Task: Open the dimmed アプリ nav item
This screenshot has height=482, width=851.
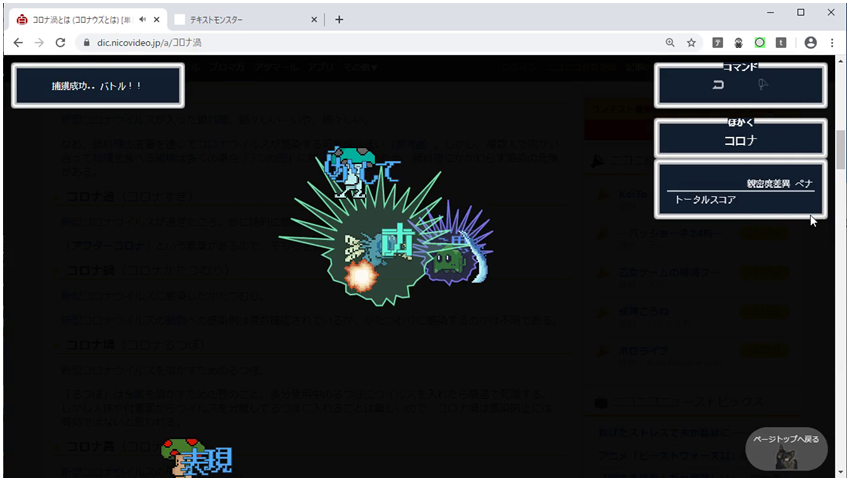Action: [321, 67]
